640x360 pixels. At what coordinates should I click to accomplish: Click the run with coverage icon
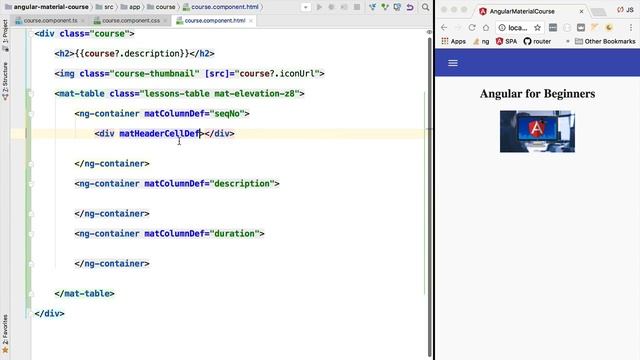pos(344,7)
